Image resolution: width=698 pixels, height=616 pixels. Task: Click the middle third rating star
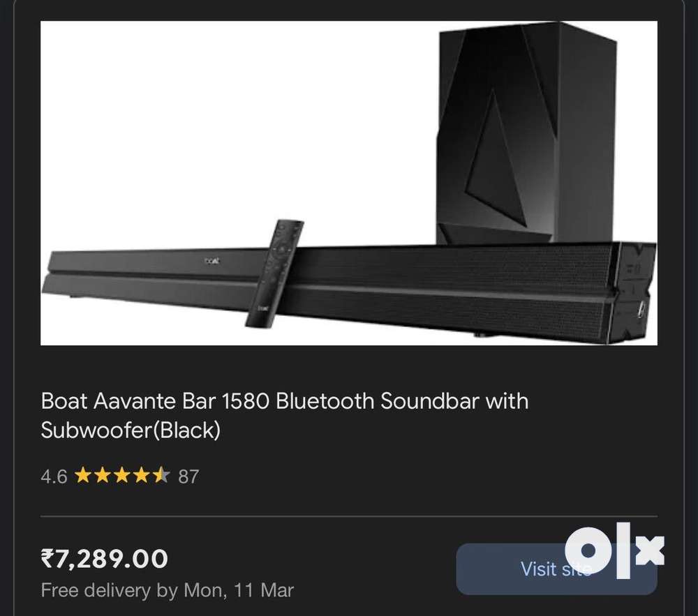click(121, 476)
